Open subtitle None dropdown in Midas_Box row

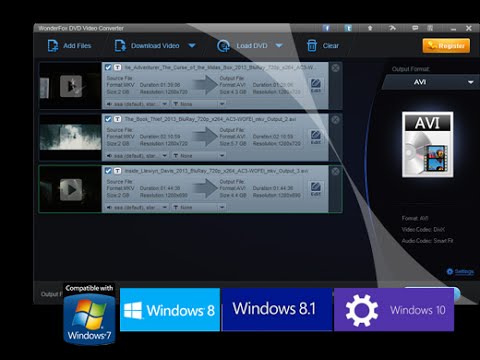(x=198, y=104)
